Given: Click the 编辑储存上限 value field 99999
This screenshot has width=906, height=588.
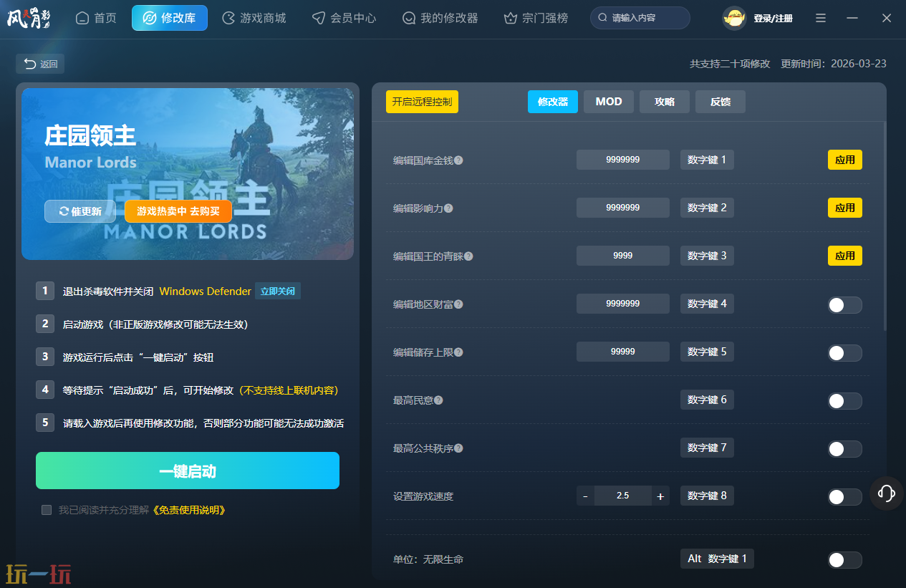Looking at the screenshot, I should (623, 352).
